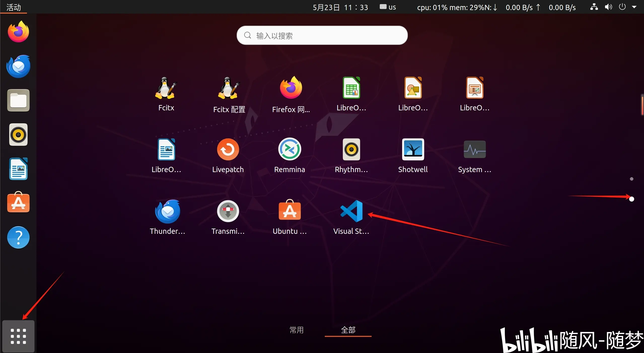Select the second app page dot
The image size is (644, 353).
point(631,199)
